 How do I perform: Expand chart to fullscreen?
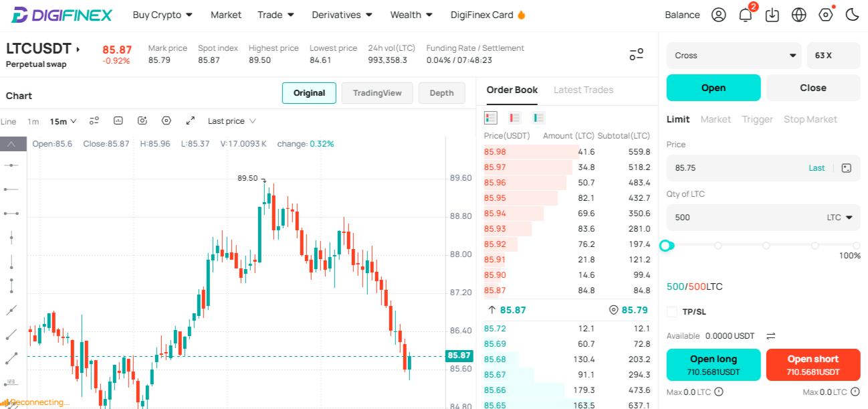point(191,120)
